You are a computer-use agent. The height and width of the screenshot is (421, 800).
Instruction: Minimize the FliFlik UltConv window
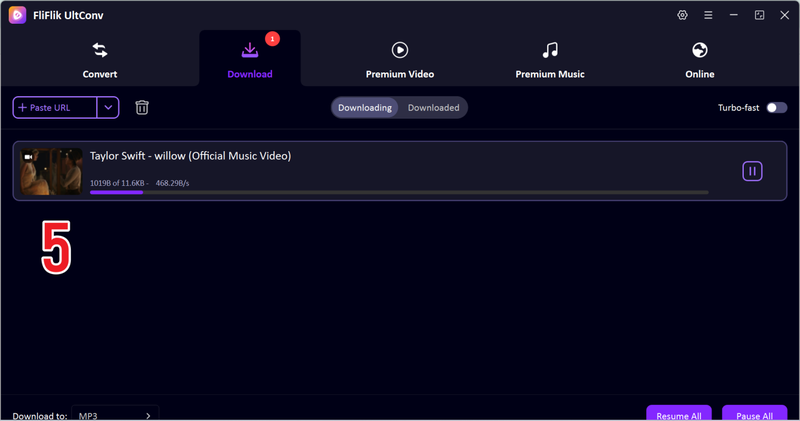click(734, 15)
